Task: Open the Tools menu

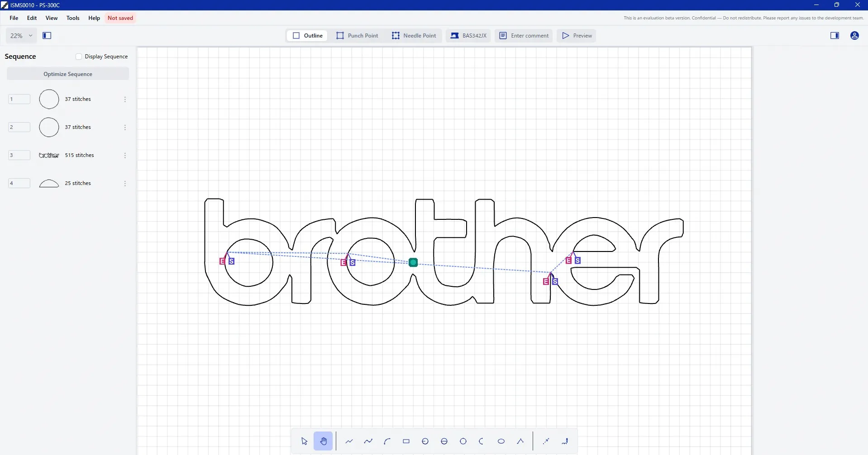Action: 73,18
